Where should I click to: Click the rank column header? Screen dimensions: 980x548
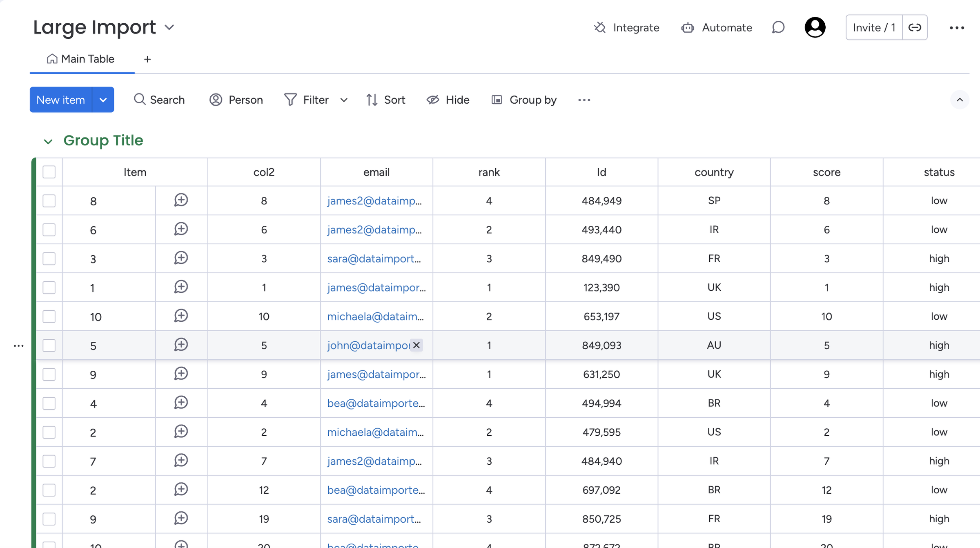(489, 172)
